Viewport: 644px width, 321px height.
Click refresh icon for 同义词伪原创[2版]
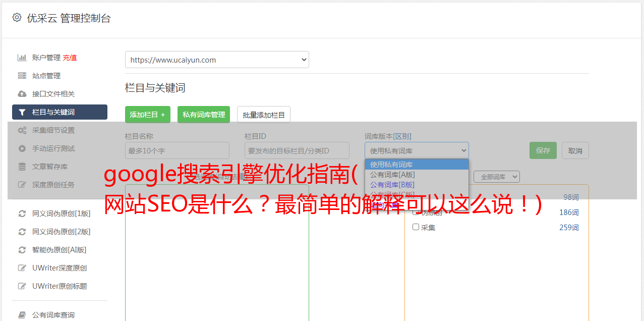tap(22, 232)
